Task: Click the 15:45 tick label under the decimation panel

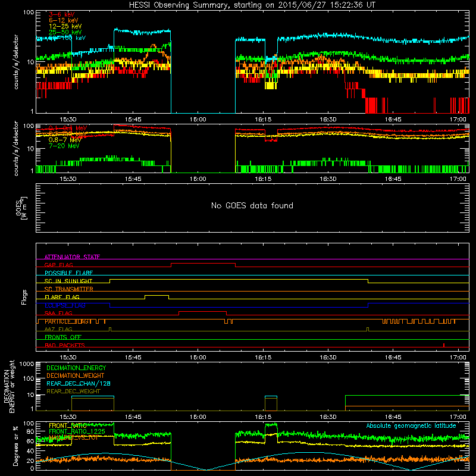Action: (x=133, y=417)
